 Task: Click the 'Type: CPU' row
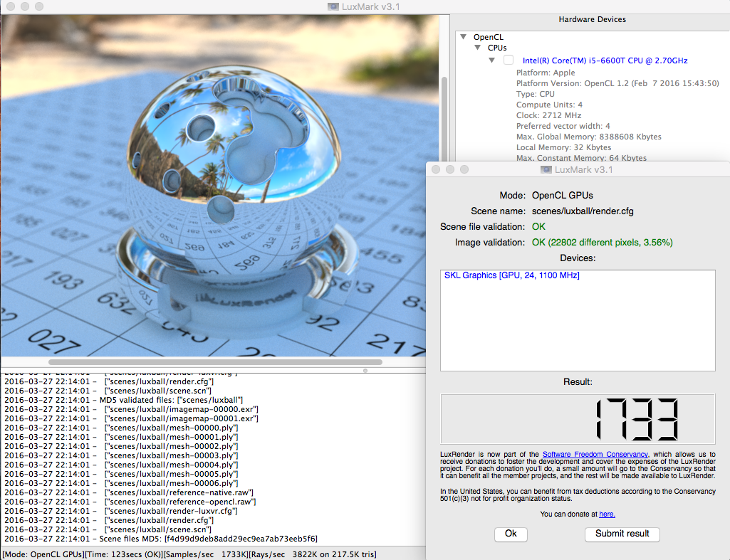pyautogui.click(x=535, y=94)
